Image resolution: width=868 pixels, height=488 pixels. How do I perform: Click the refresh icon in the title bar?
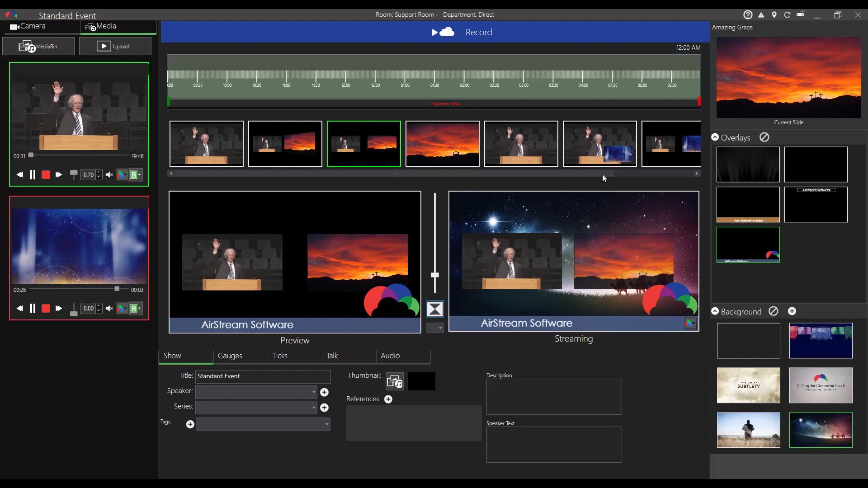[788, 14]
